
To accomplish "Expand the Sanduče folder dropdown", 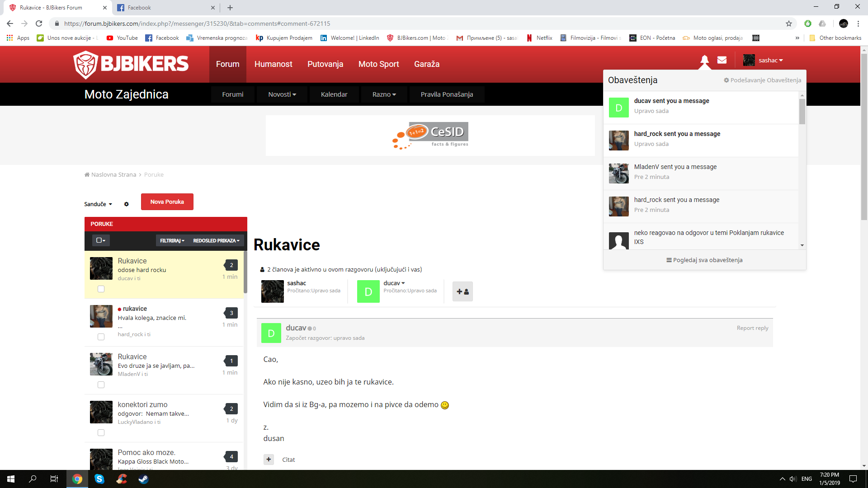I will (98, 204).
